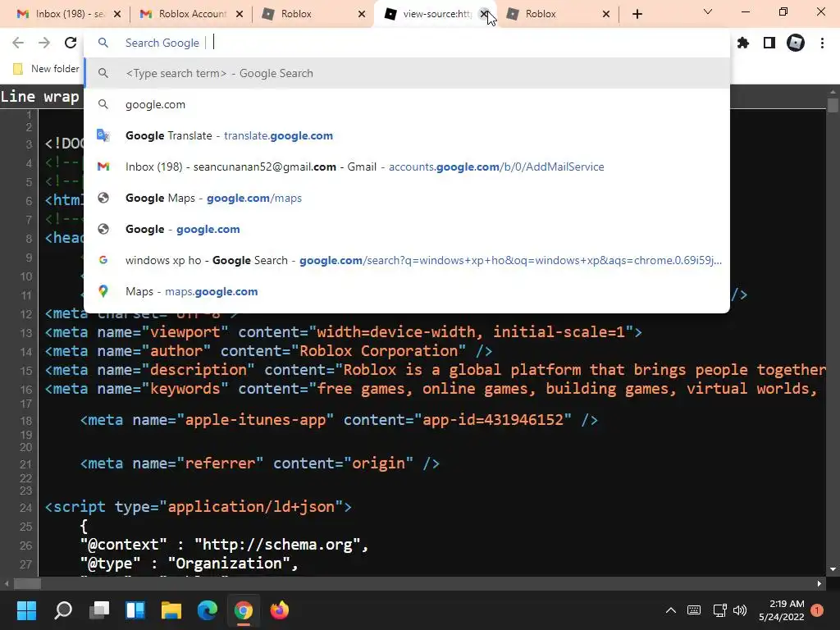Click the "app-id=431946152" content value
This screenshot has height=630, width=840.
tap(493, 419)
